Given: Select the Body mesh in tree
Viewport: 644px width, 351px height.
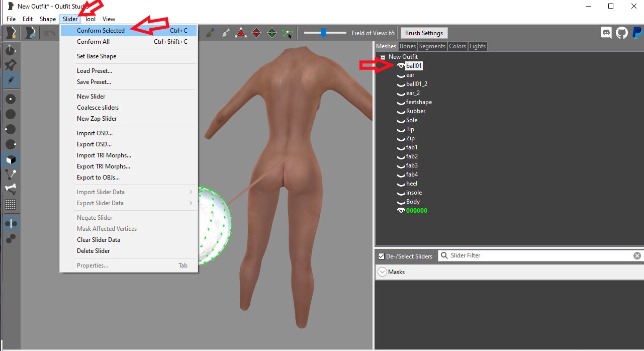Looking at the screenshot, I should click(x=413, y=202).
